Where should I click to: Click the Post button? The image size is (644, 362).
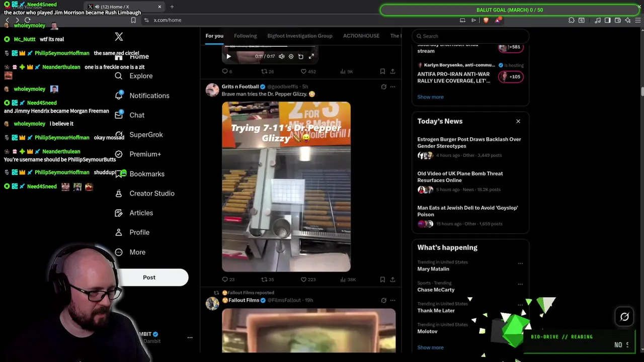[149, 278]
